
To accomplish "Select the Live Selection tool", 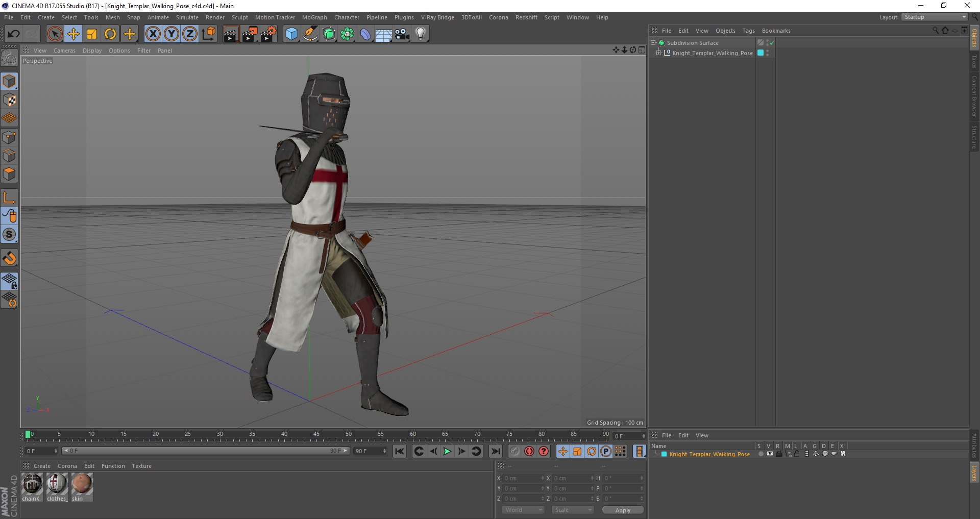I will coord(55,34).
